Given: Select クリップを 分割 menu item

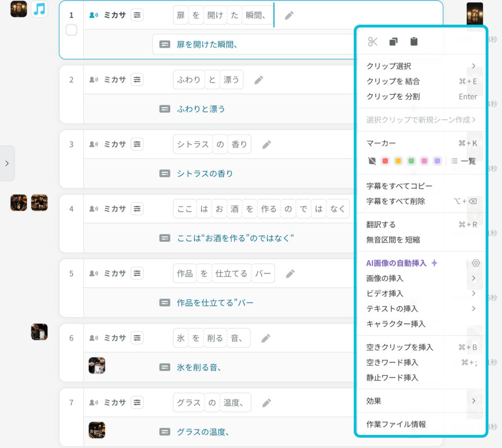Looking at the screenshot, I should (393, 97).
